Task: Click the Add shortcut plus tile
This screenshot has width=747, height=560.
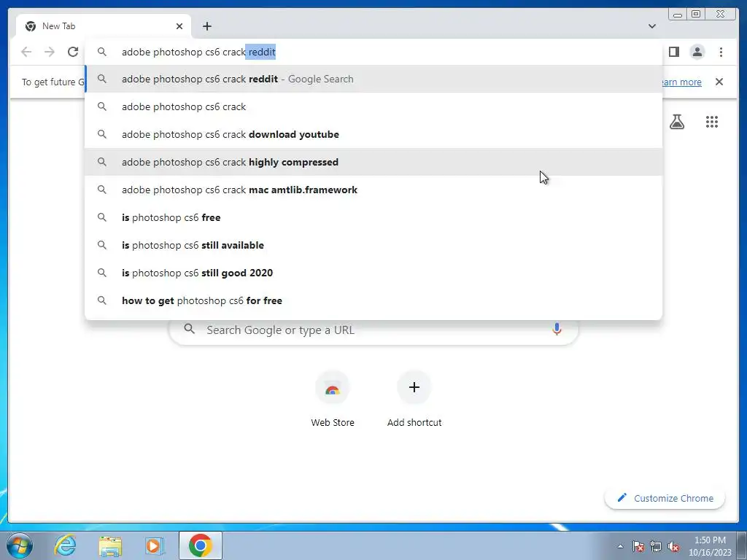Action: pyautogui.click(x=414, y=399)
